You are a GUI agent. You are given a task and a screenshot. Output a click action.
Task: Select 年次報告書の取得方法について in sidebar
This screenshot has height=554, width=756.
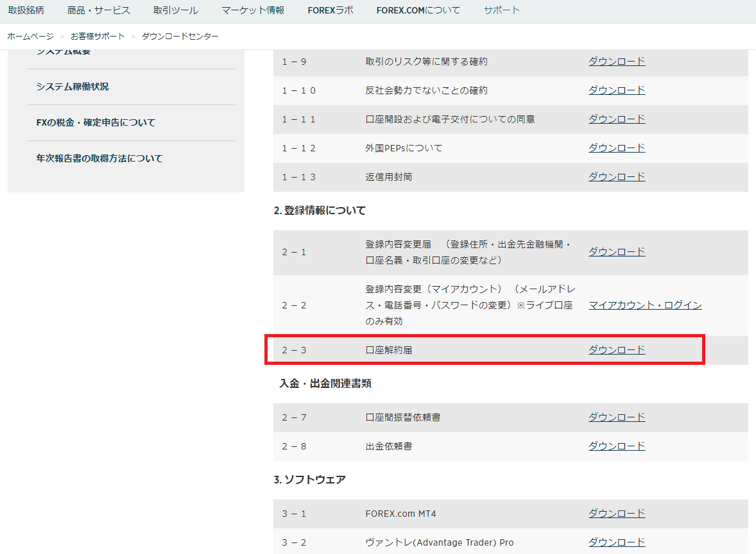tap(99, 158)
